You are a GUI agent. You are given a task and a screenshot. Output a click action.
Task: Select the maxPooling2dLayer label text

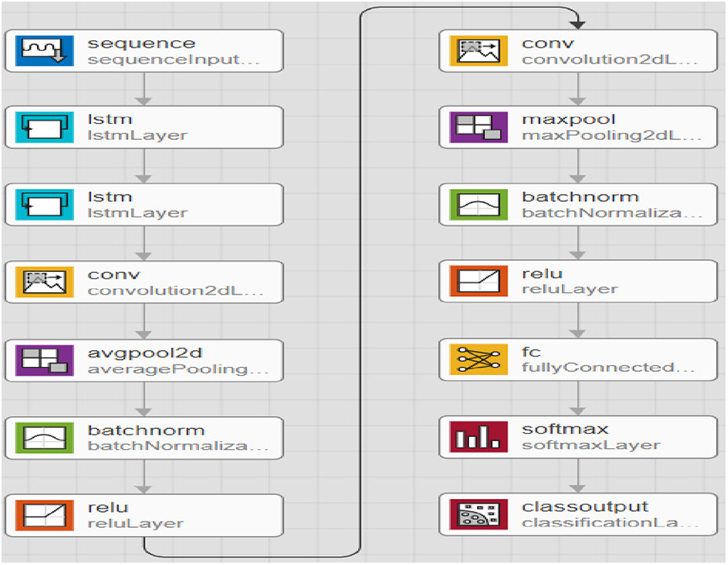pyautogui.click(x=607, y=135)
